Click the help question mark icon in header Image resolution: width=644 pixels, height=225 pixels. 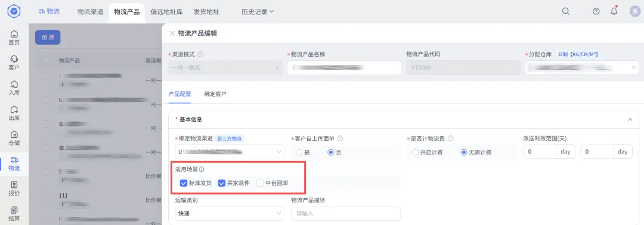(596, 11)
